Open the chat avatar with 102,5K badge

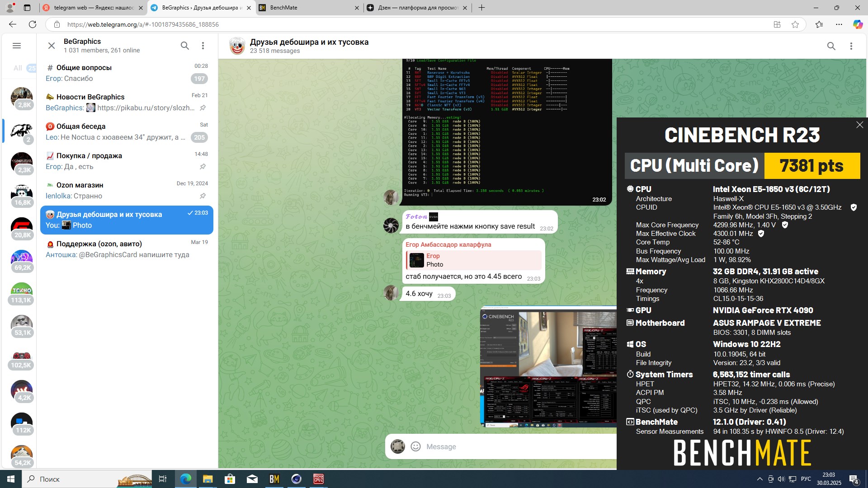tap(22, 358)
